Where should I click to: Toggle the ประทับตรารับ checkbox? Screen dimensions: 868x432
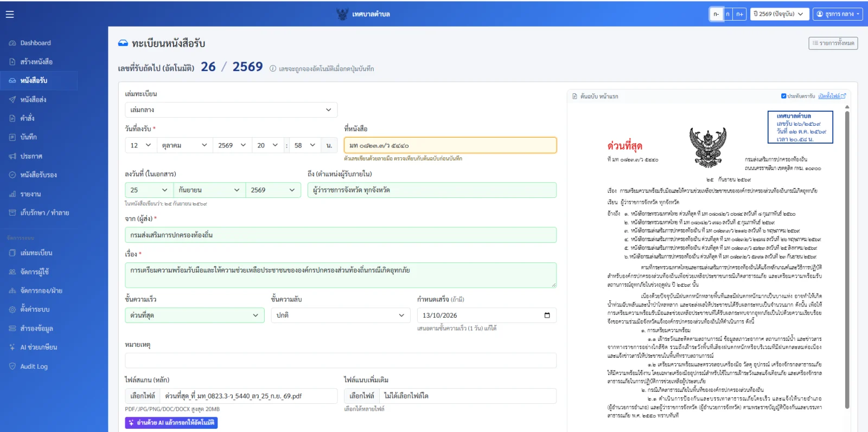pyautogui.click(x=784, y=96)
